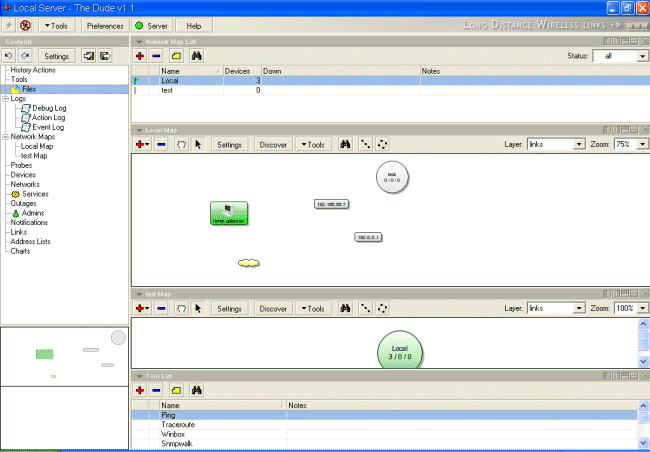This screenshot has width=650, height=452.
Task: Open the Status dropdown
Action: [643, 56]
